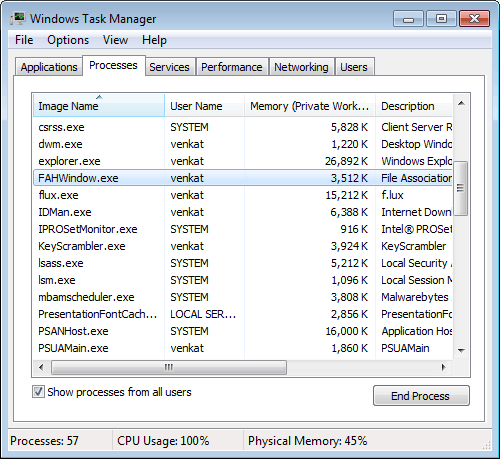This screenshot has width=500, height=459.
Task: Select the dwm.exe process row
Action: pyautogui.click(x=243, y=144)
